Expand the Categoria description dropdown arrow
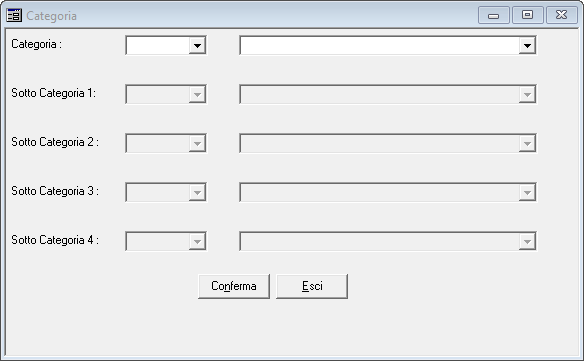This screenshot has width=584, height=361. coord(527,45)
